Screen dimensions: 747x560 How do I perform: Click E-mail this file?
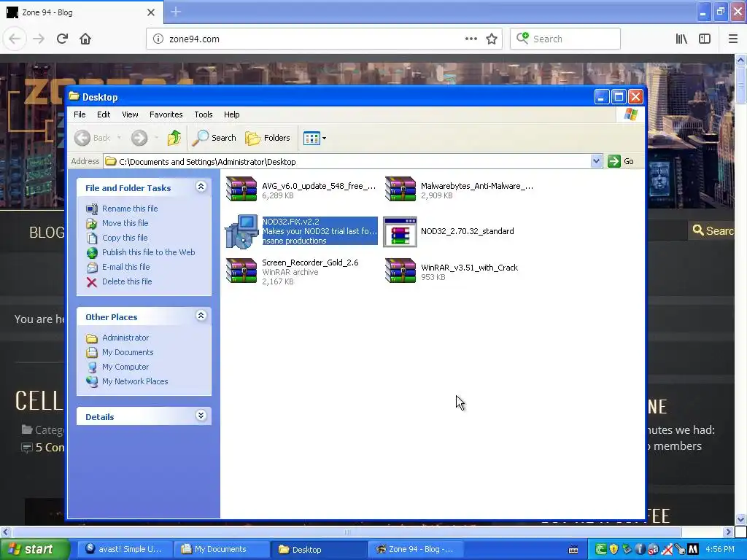click(x=125, y=267)
